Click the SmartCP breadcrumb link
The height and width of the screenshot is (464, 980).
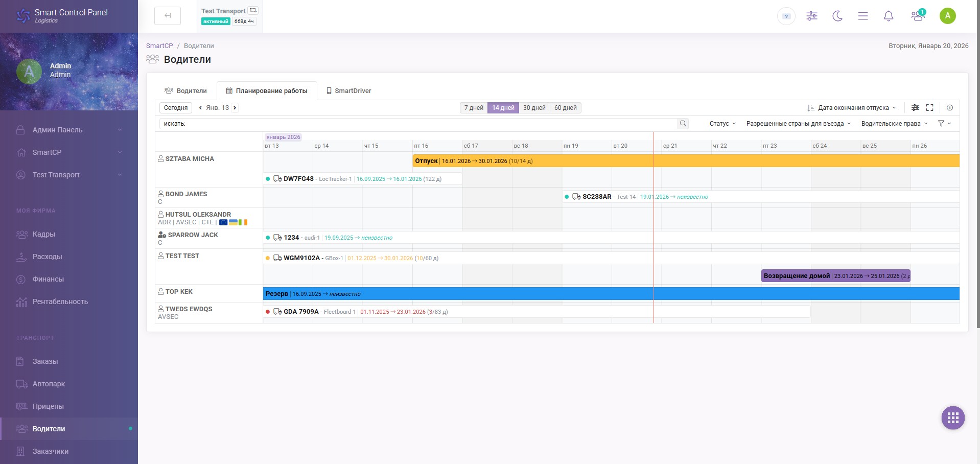[x=159, y=45]
